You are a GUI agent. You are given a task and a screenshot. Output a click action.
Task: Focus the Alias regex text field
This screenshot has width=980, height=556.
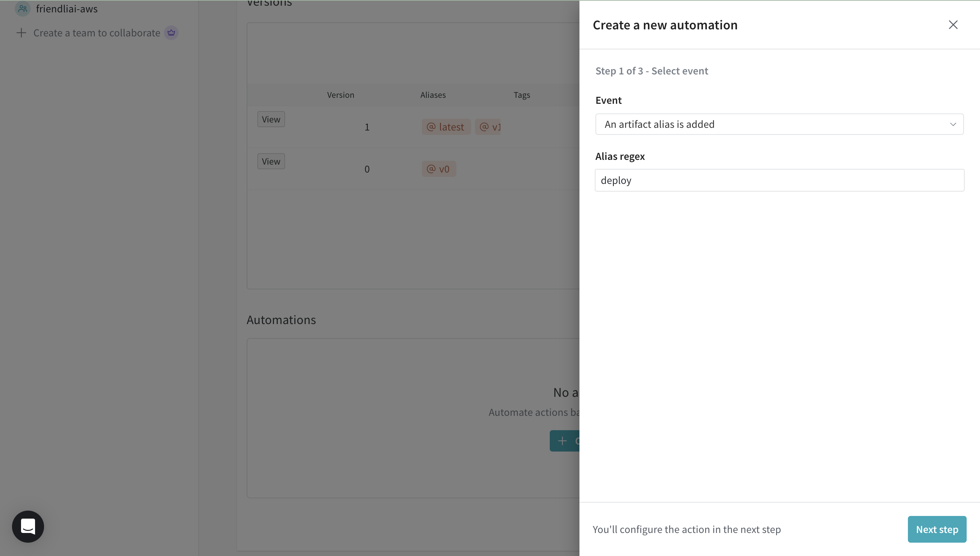point(779,180)
